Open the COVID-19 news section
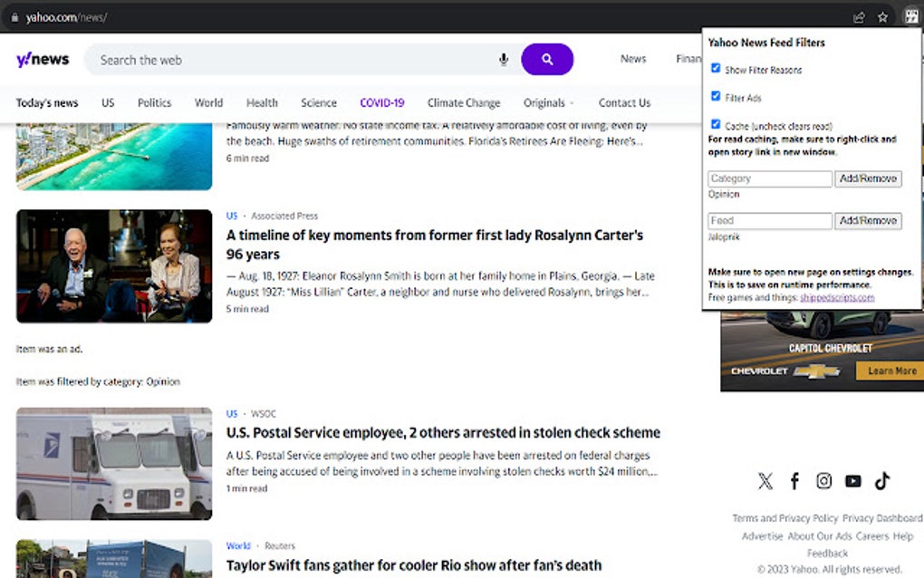The height and width of the screenshot is (578, 924). pos(381,102)
